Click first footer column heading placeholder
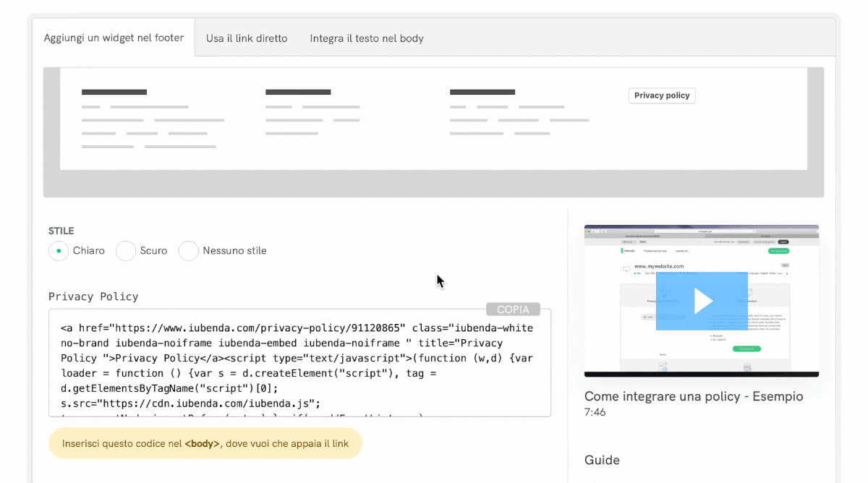Image resolution: width=868 pixels, height=483 pixels. click(114, 93)
